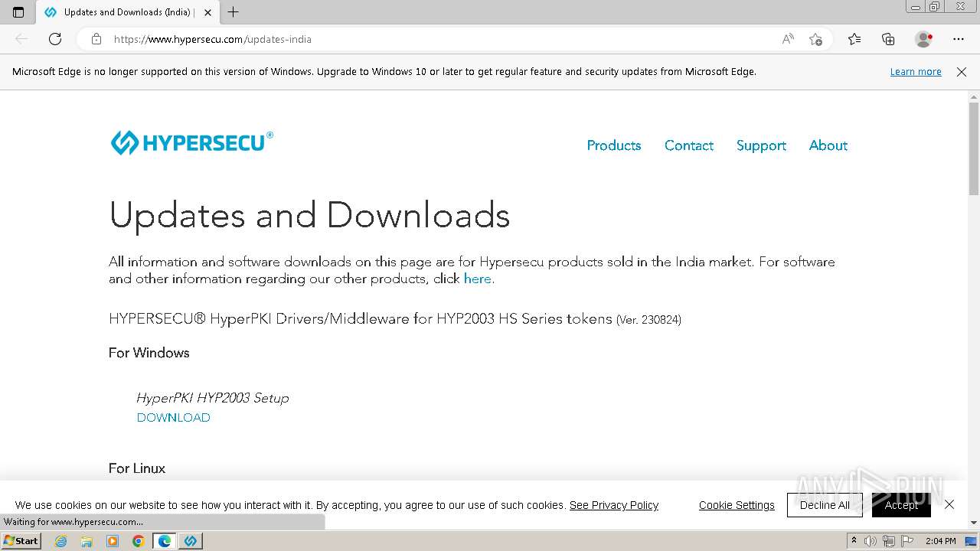980x551 pixels.
Task: Open the Contact page
Action: click(x=689, y=145)
